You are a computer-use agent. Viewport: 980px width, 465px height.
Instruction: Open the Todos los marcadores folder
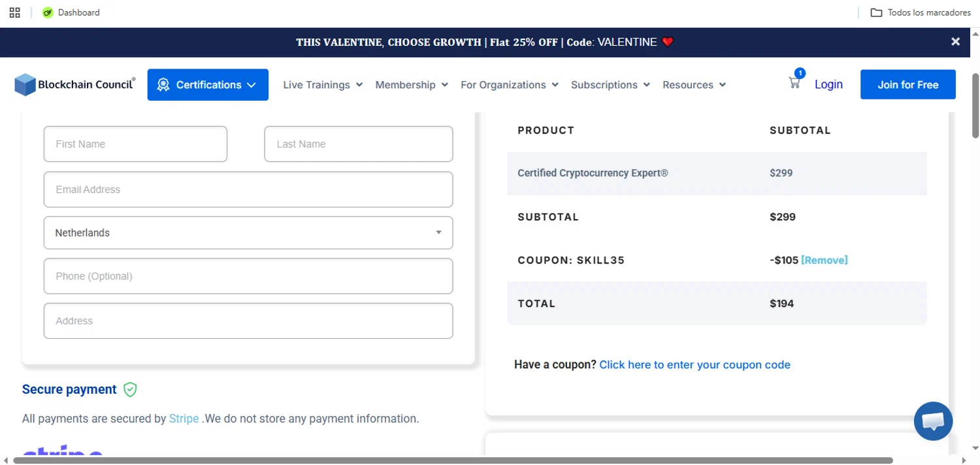921,12
